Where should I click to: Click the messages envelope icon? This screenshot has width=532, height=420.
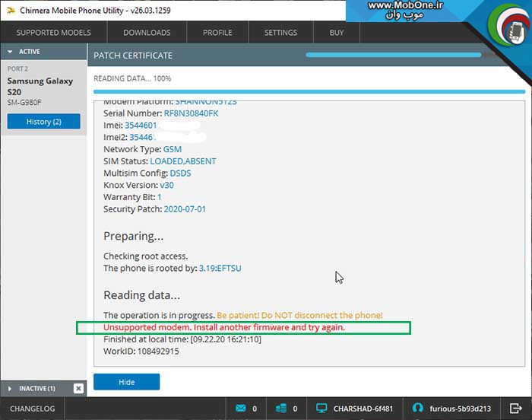tap(241, 408)
